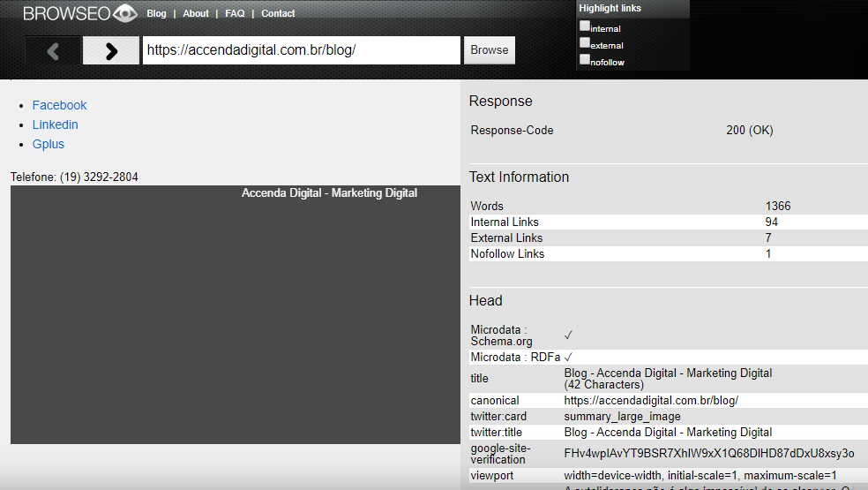Viewport: 868px width, 490px height.
Task: Follow the Linkedin link
Action: pyautogui.click(x=55, y=124)
